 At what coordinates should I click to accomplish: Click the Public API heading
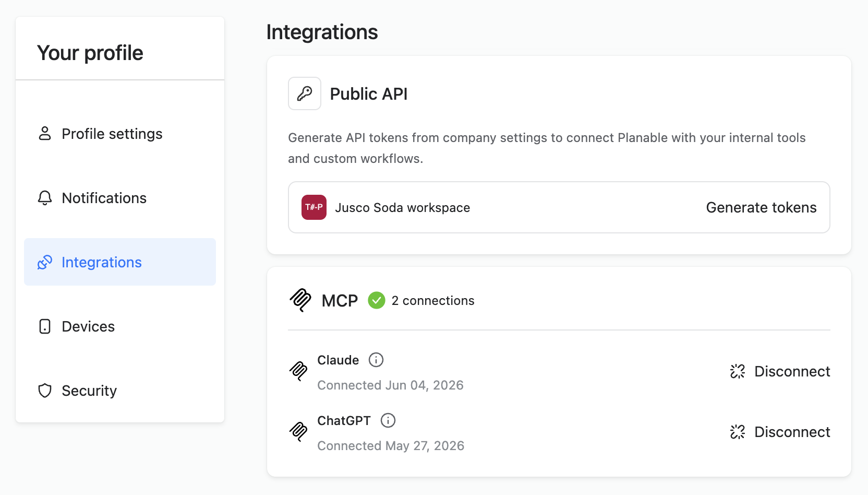pos(369,93)
